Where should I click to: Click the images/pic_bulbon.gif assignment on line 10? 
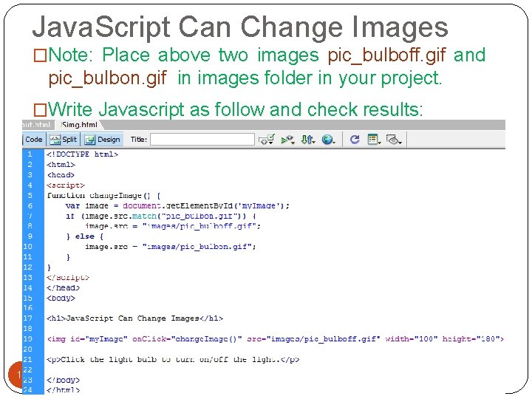pyautogui.click(x=171, y=247)
